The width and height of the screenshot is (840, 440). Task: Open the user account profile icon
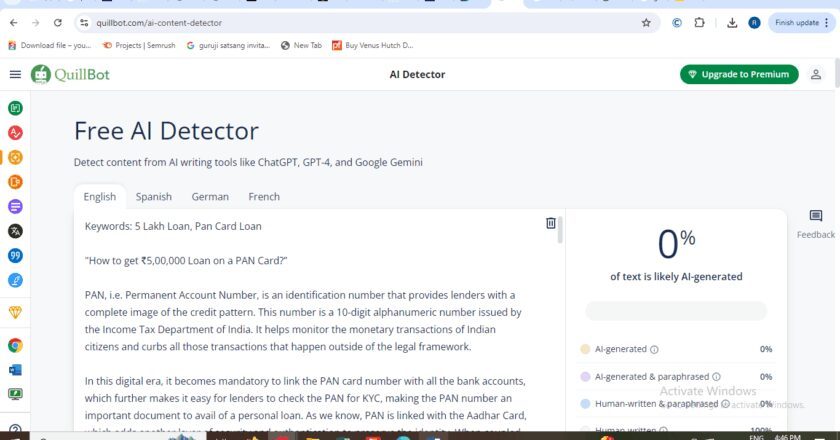815,74
